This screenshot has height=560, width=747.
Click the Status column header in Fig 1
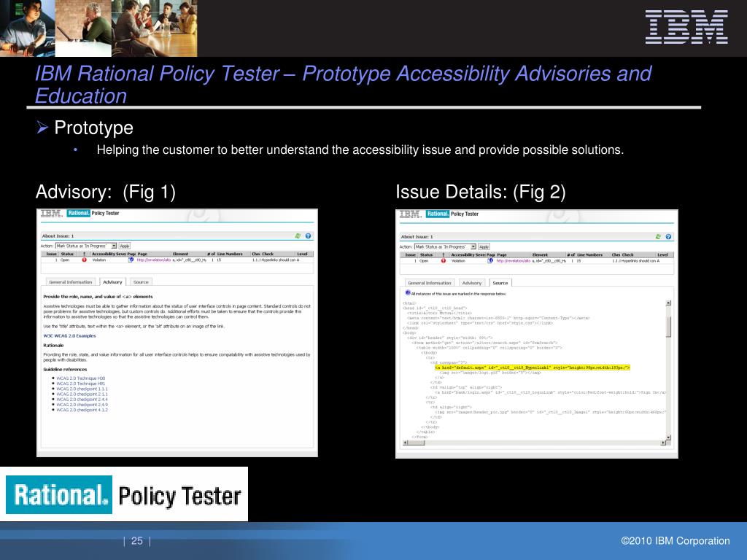click(x=67, y=254)
